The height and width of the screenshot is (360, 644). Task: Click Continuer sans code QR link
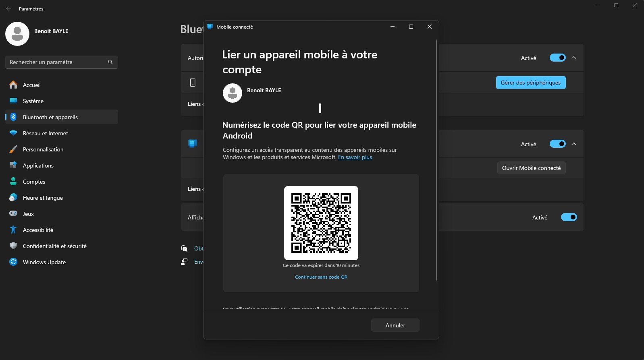[321, 277]
